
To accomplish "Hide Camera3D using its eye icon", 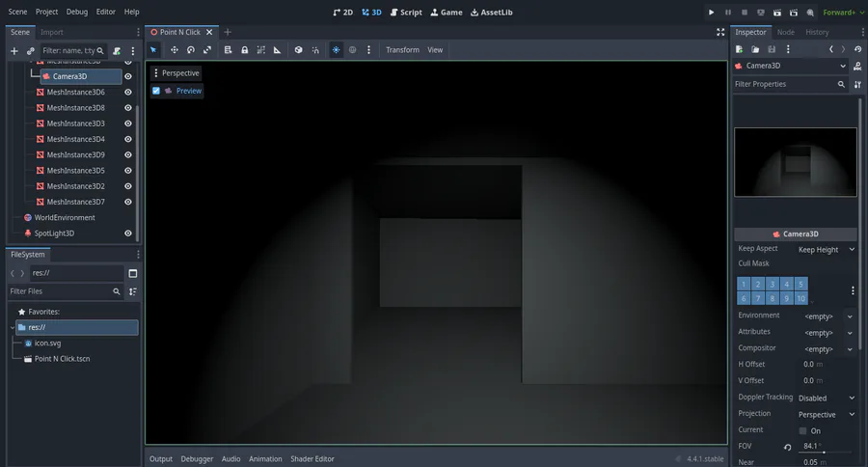I will pos(128,76).
